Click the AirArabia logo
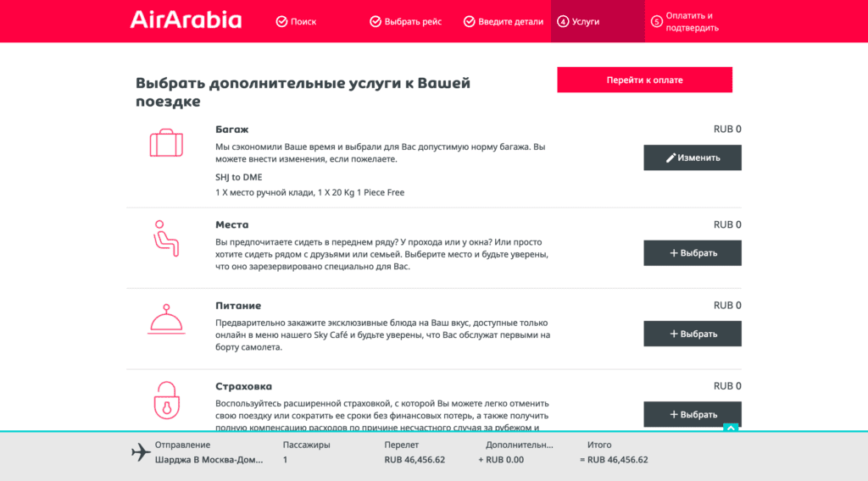The height and width of the screenshot is (481, 868). tap(186, 20)
